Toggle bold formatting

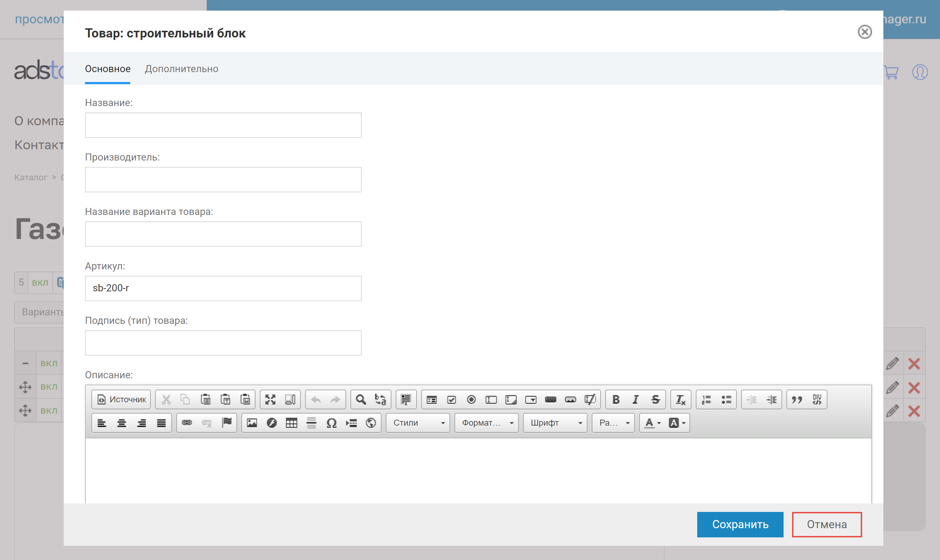[x=616, y=399]
